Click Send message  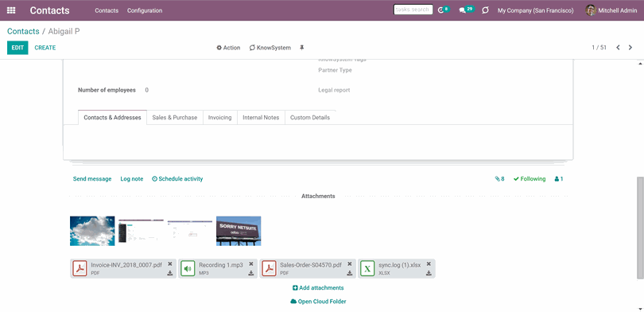(92, 179)
